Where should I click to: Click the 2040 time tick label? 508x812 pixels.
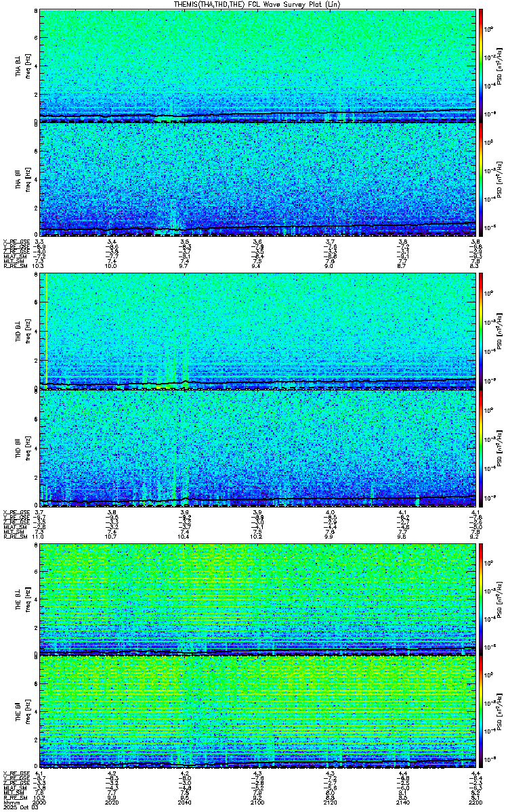[184, 803]
